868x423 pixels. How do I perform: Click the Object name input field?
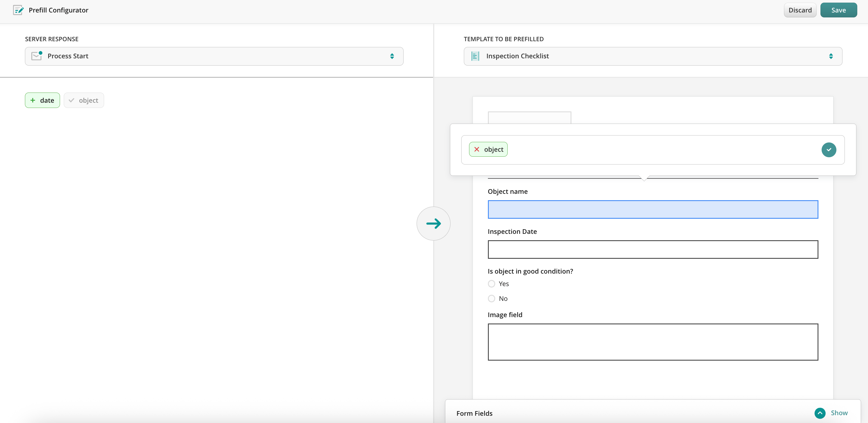click(653, 209)
